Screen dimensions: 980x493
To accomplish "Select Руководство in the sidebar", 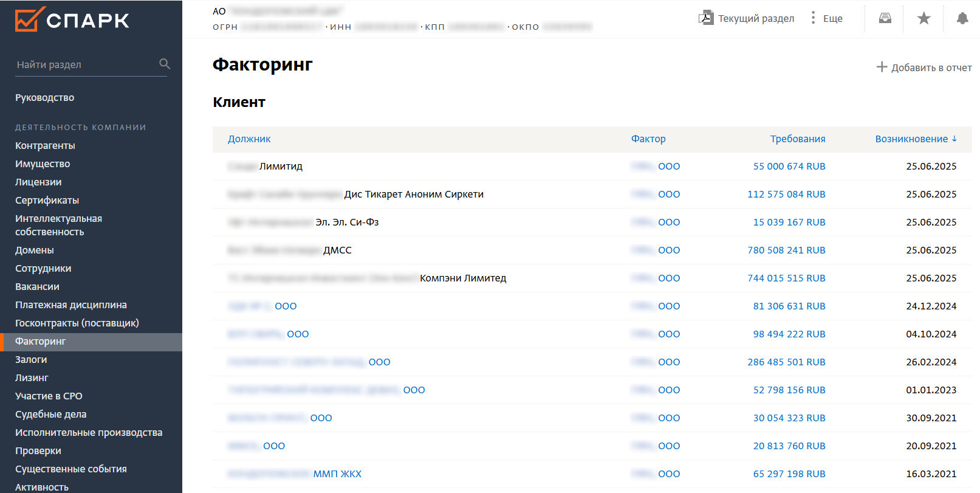I will [45, 98].
